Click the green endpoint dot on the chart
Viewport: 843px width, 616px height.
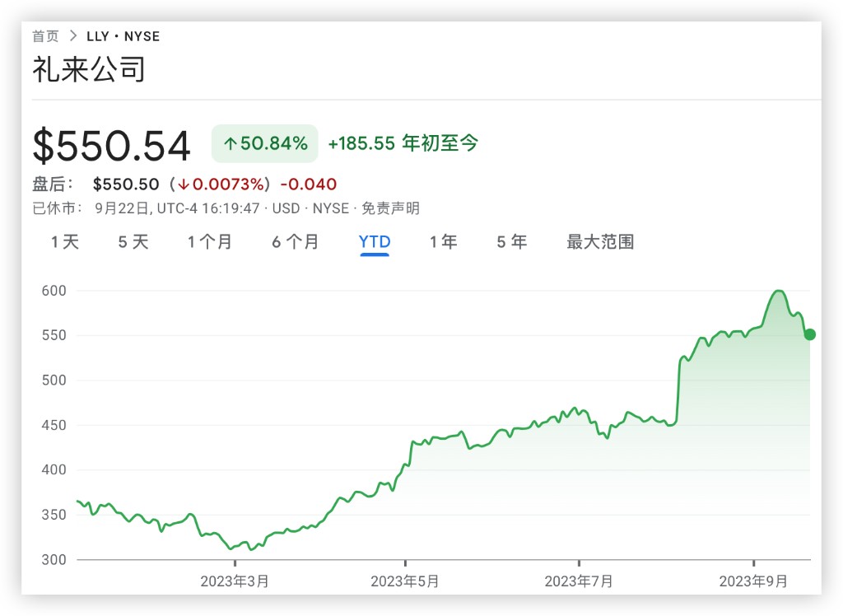810,334
